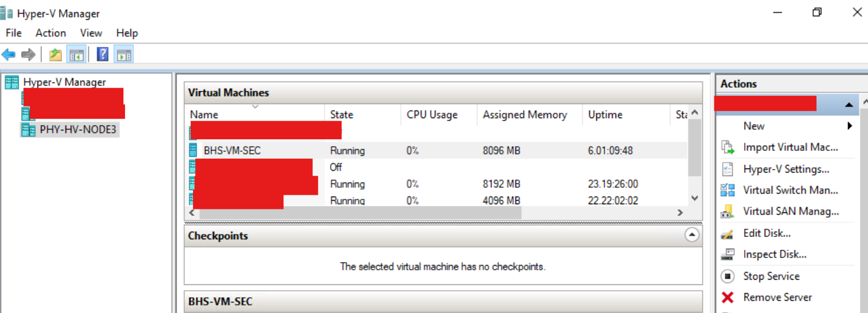The width and height of the screenshot is (868, 313).
Task: Click the VM list vertical scrollbar up arrow
Action: coord(694,112)
